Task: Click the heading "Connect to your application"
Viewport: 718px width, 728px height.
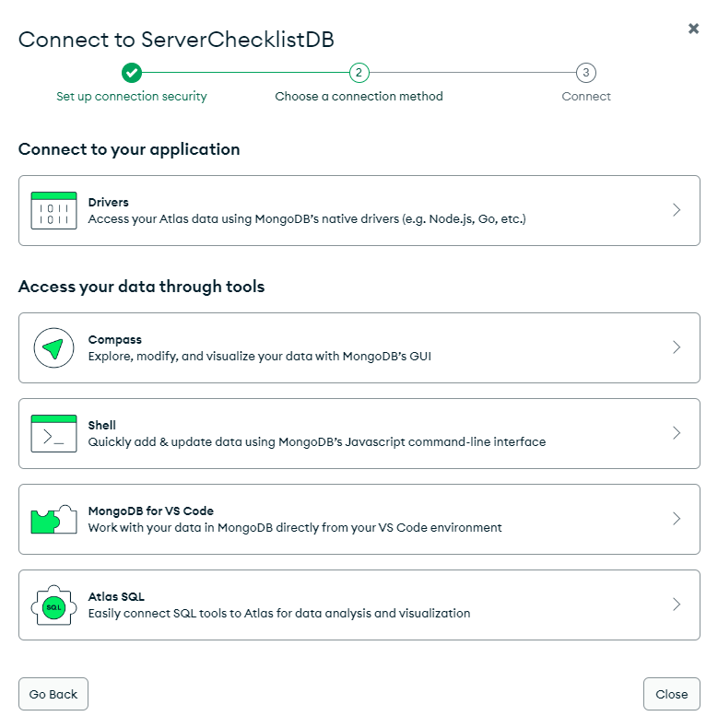Action: click(129, 149)
